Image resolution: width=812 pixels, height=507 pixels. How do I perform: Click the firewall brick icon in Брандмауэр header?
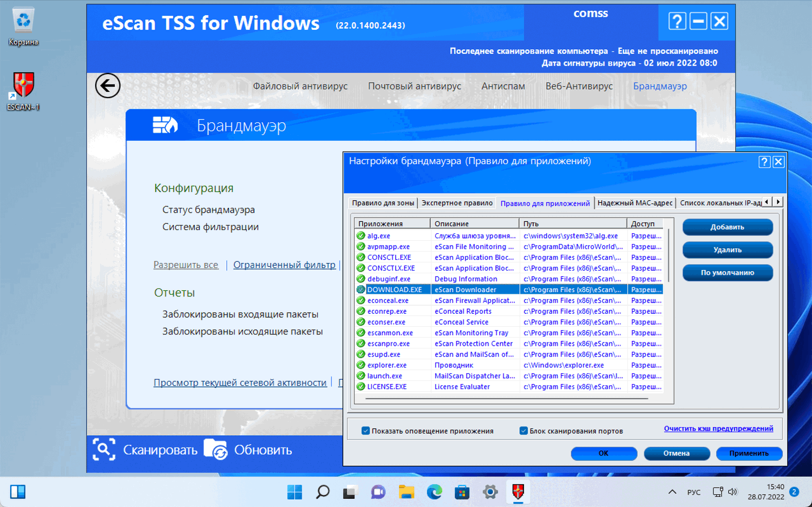165,125
